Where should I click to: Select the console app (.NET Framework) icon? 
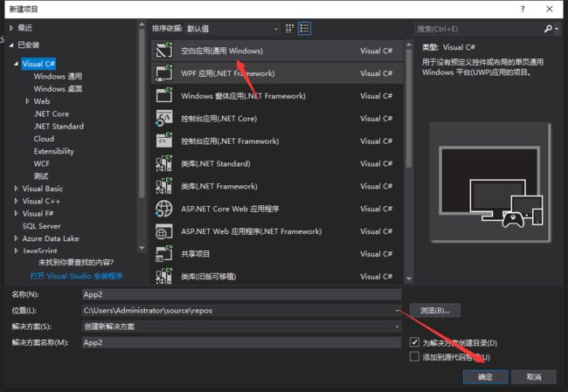coord(164,141)
